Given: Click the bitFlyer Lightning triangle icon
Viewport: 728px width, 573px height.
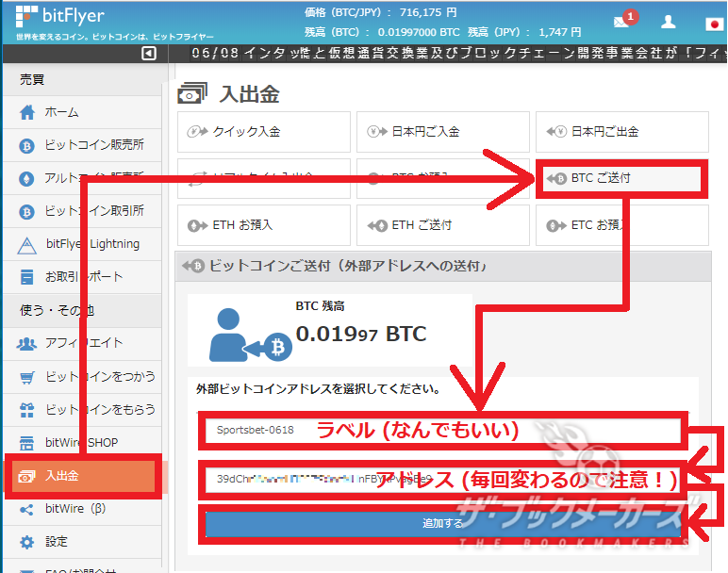Looking at the screenshot, I should [x=27, y=244].
